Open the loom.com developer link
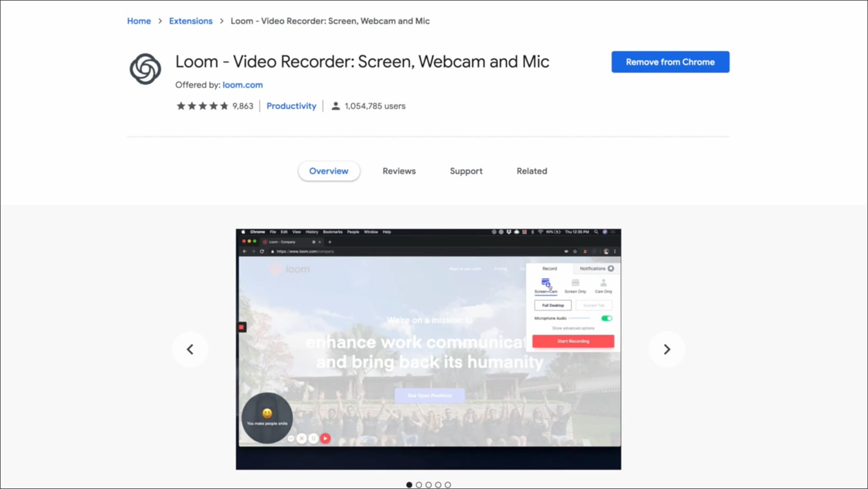Viewport: 868px width, 489px height. [242, 85]
